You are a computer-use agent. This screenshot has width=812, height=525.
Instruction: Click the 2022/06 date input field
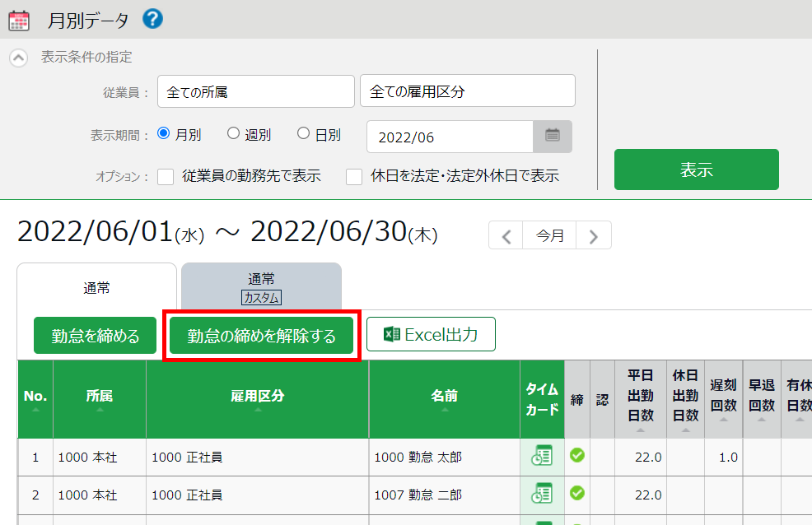click(450, 137)
